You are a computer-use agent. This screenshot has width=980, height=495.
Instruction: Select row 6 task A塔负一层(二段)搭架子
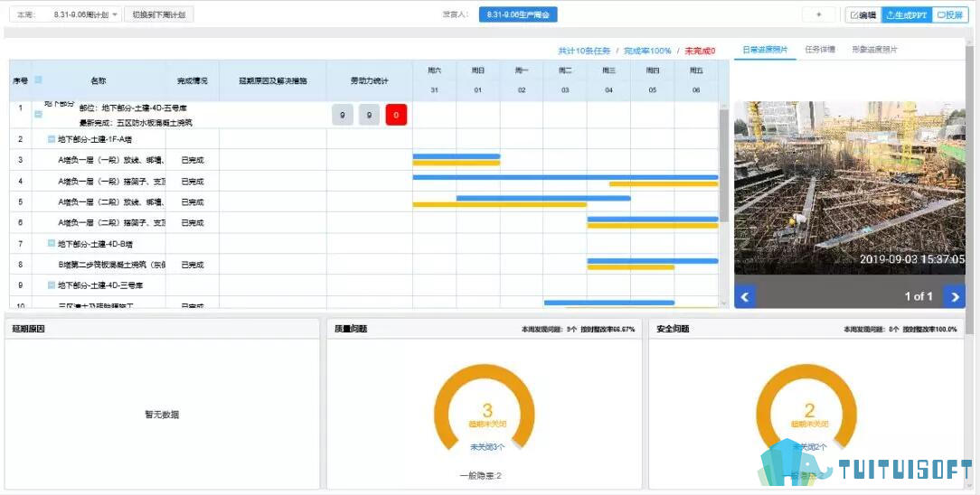pyautogui.click(x=112, y=223)
